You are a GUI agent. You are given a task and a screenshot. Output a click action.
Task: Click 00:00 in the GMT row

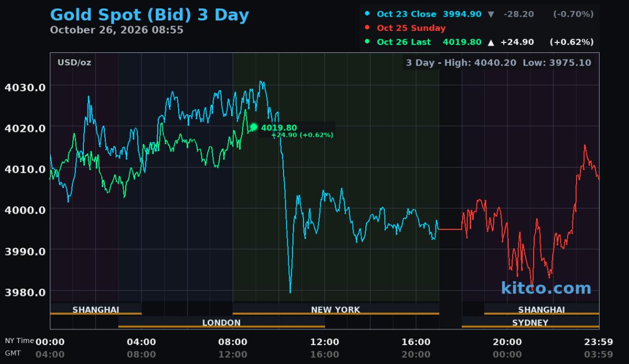(x=507, y=354)
